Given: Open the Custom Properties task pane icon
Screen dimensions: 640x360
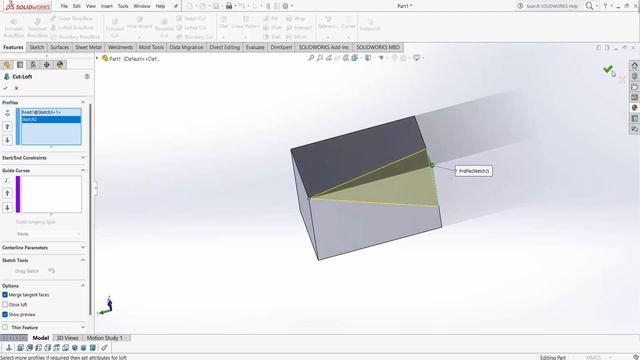Looking at the screenshot, I should [x=634, y=118].
